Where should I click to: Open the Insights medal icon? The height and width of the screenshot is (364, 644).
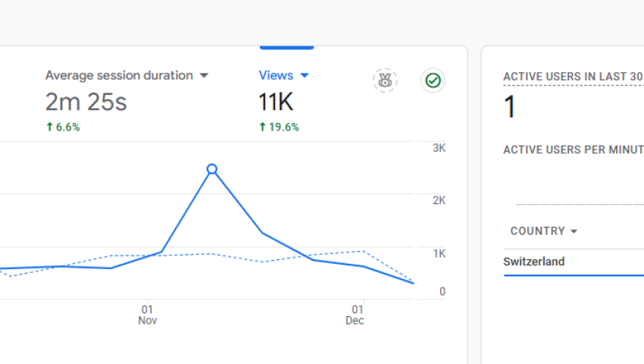point(385,80)
